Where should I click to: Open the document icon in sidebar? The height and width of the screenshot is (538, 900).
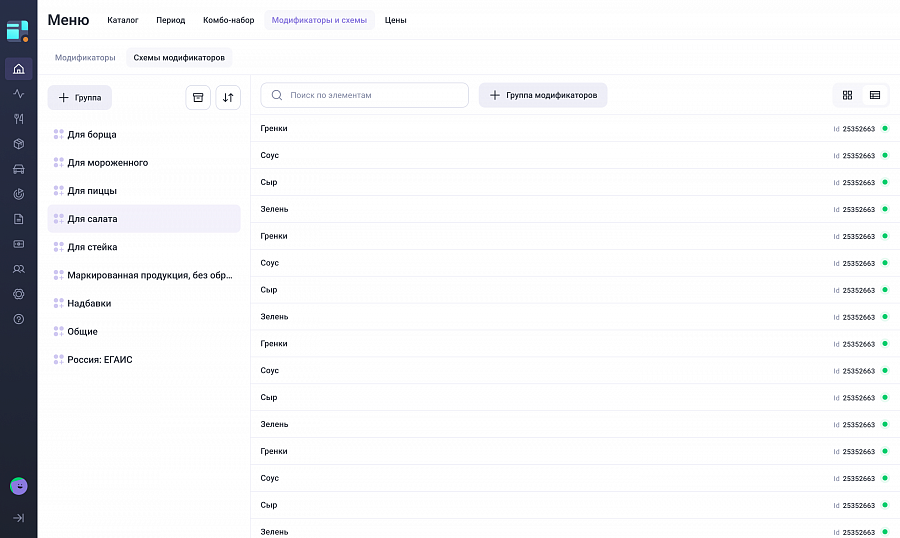click(18, 219)
